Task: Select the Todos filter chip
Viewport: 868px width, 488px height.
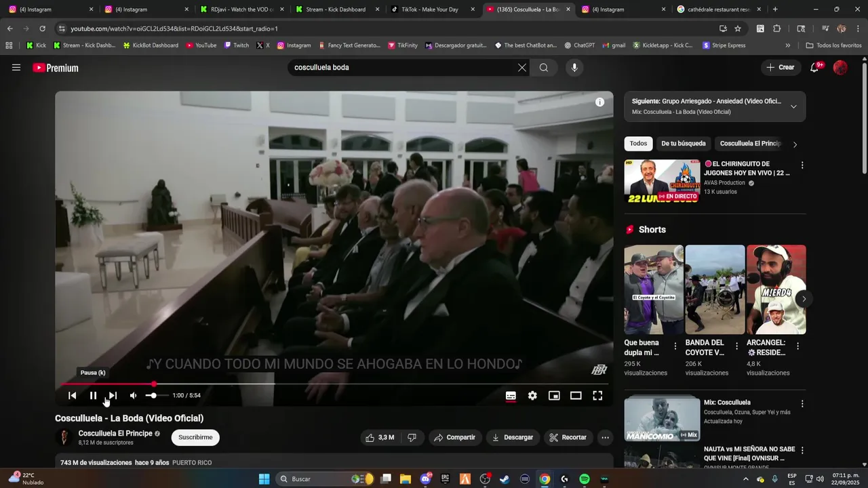Action: coord(638,144)
